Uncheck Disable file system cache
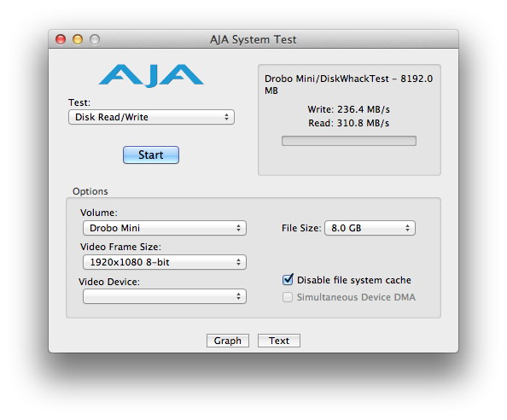Screen dimensions: 507x420 (288, 279)
